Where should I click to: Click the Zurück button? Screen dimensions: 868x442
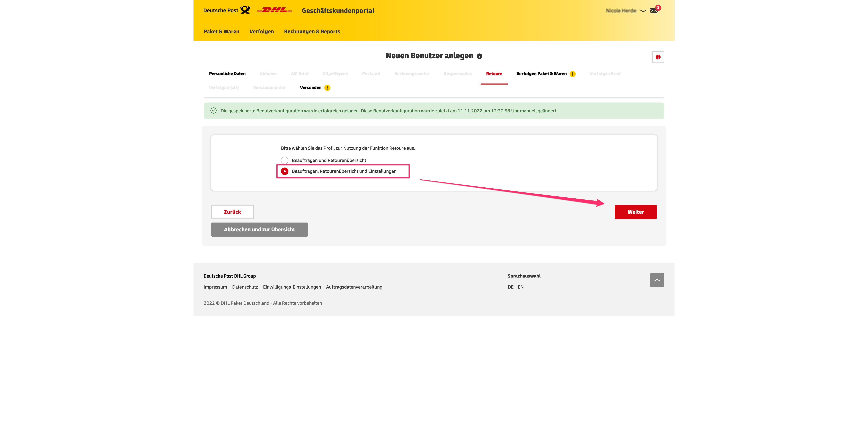coord(232,212)
